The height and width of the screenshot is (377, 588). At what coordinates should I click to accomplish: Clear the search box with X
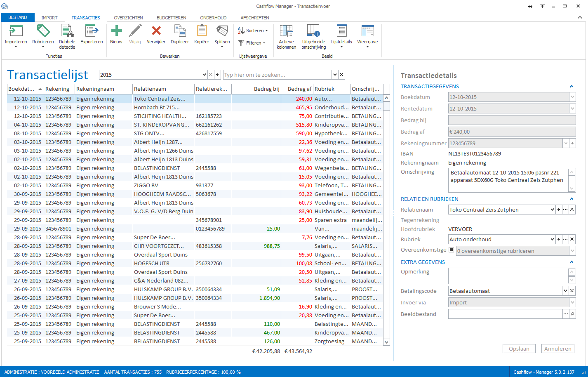pyautogui.click(x=342, y=75)
